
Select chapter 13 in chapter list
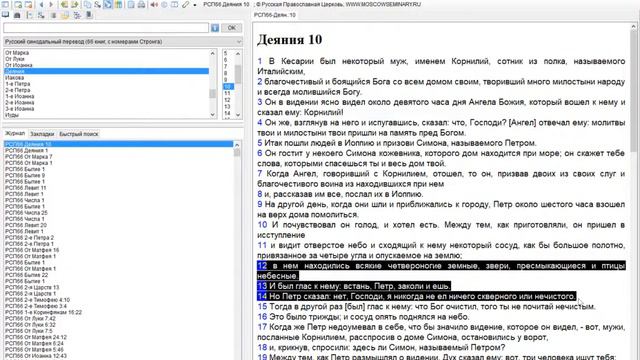pyautogui.click(x=227, y=107)
